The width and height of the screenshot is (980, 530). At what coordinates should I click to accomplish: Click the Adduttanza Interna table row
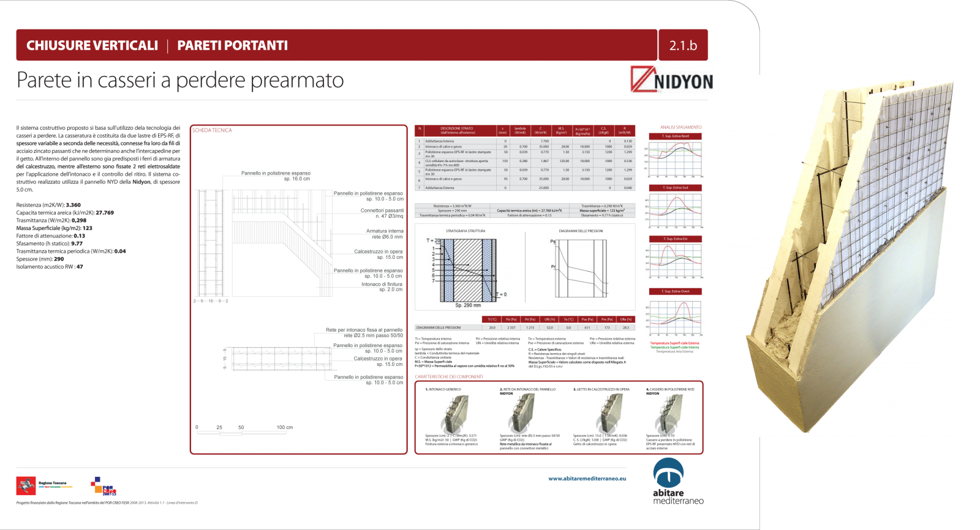pos(525,141)
